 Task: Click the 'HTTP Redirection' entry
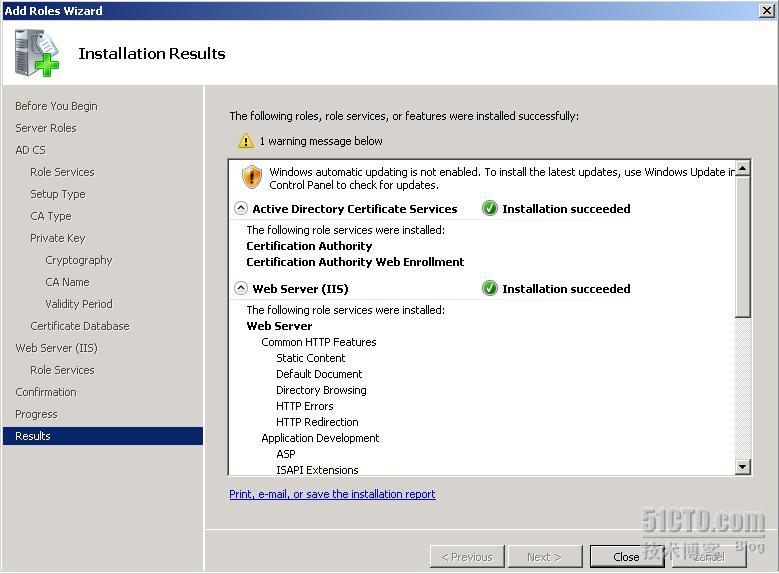coord(317,422)
